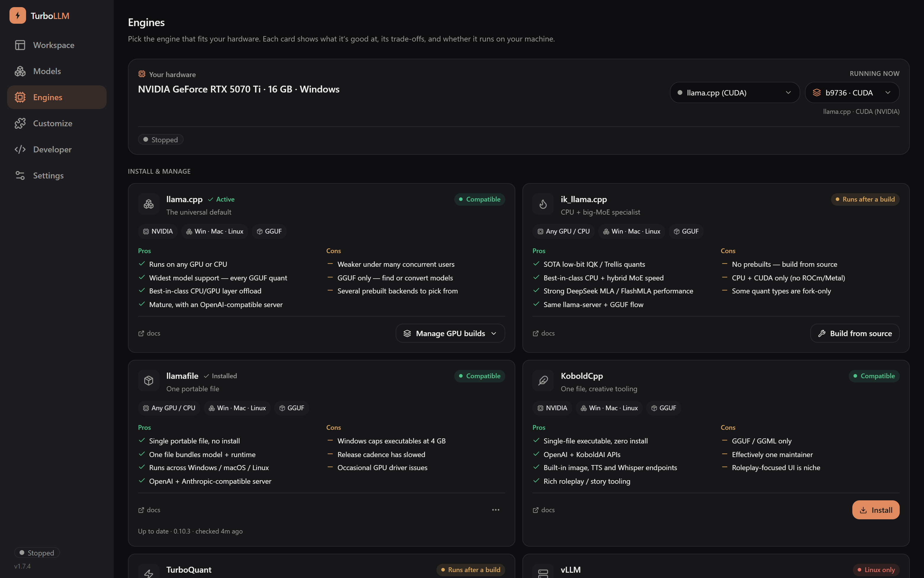
Task: Expand Manage GPU builds dropdown
Action: point(450,333)
